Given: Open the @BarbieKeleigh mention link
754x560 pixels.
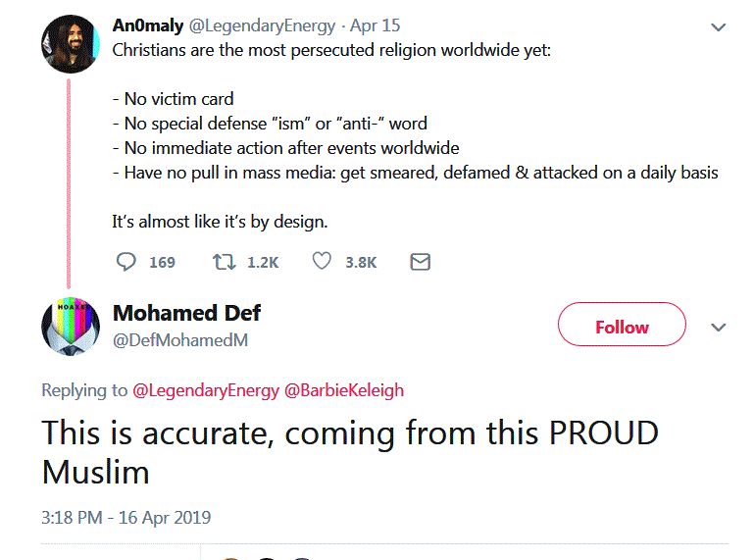Looking at the screenshot, I should pos(343,390).
